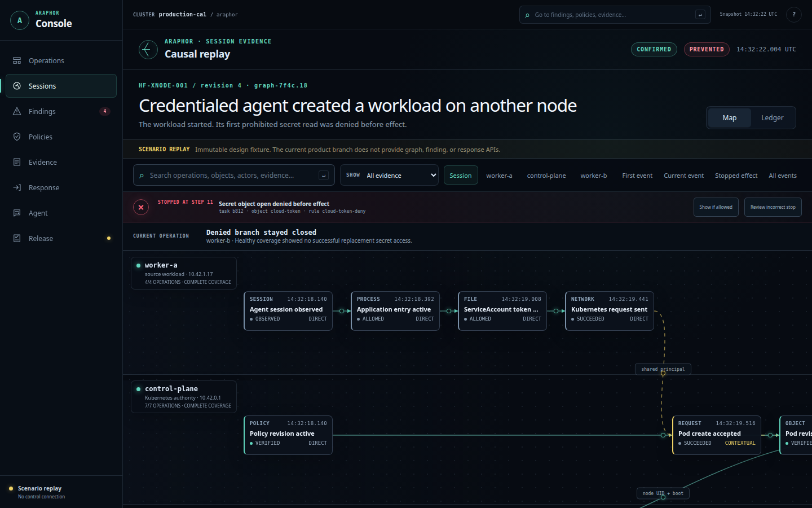Click the magnifier icon in top search
Viewport: 812px width, 508px height.
tap(527, 15)
